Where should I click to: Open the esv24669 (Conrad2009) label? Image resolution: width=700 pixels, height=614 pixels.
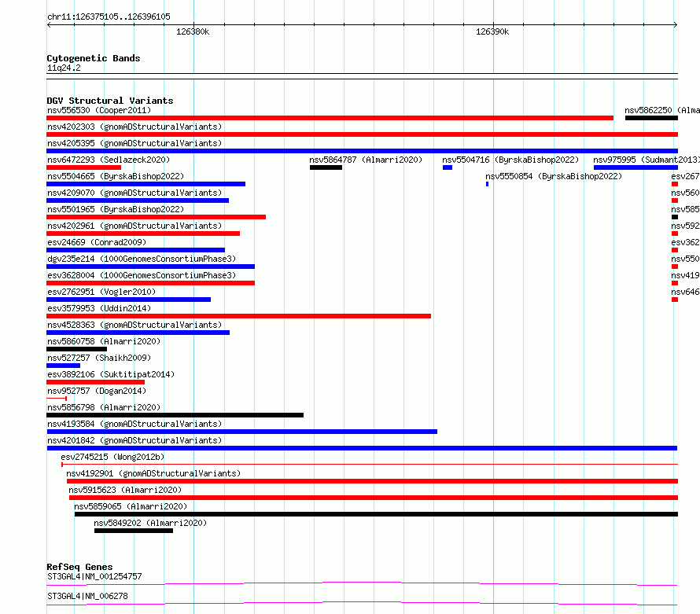pyautogui.click(x=97, y=242)
